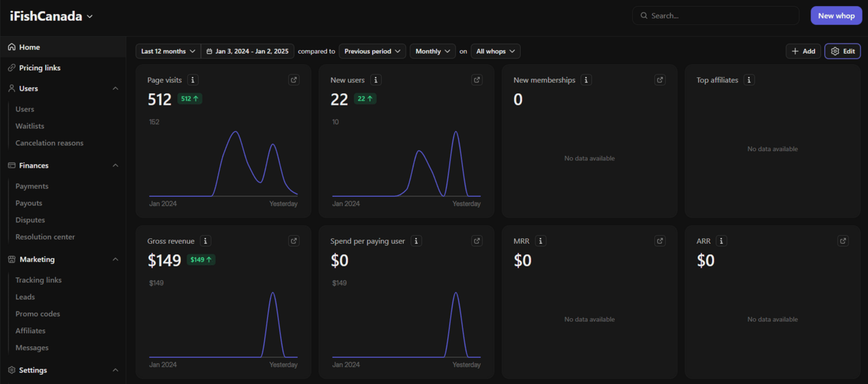Collapse the Settings sidebar section

pos(116,370)
